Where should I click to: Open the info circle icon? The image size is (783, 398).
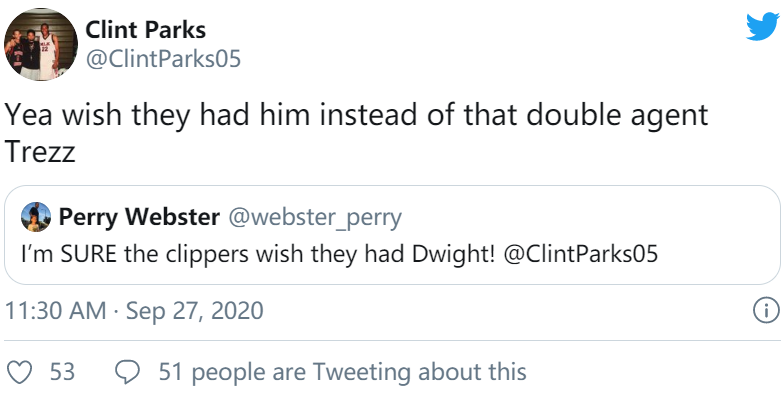click(x=766, y=311)
